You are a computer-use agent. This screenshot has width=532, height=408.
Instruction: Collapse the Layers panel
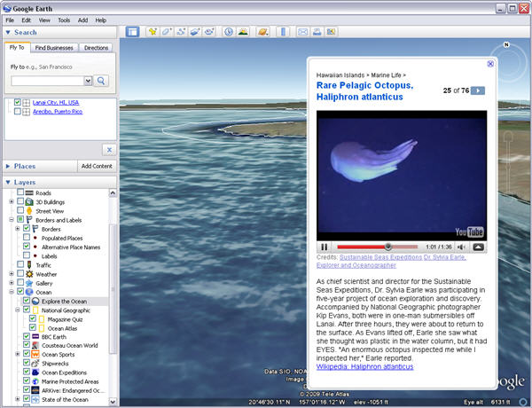[x=7, y=181]
